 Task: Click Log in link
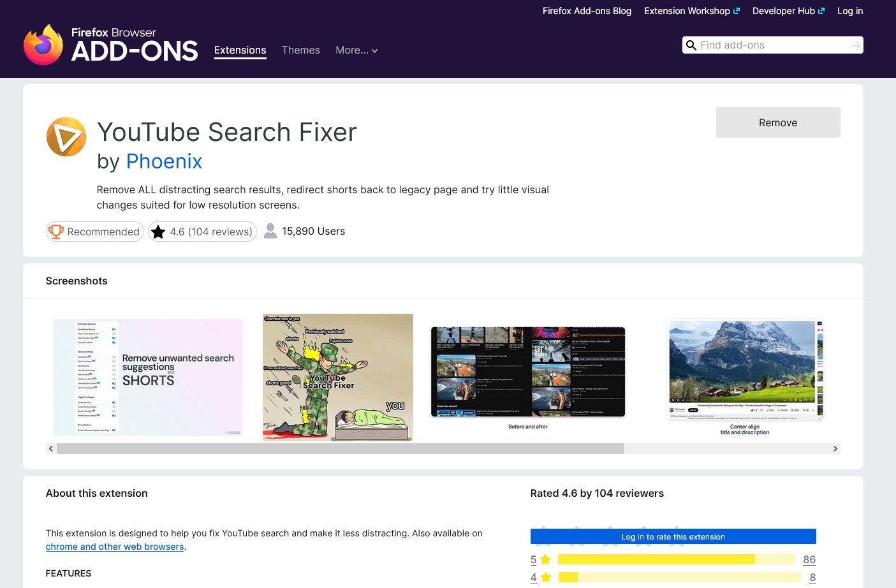pyautogui.click(x=850, y=11)
